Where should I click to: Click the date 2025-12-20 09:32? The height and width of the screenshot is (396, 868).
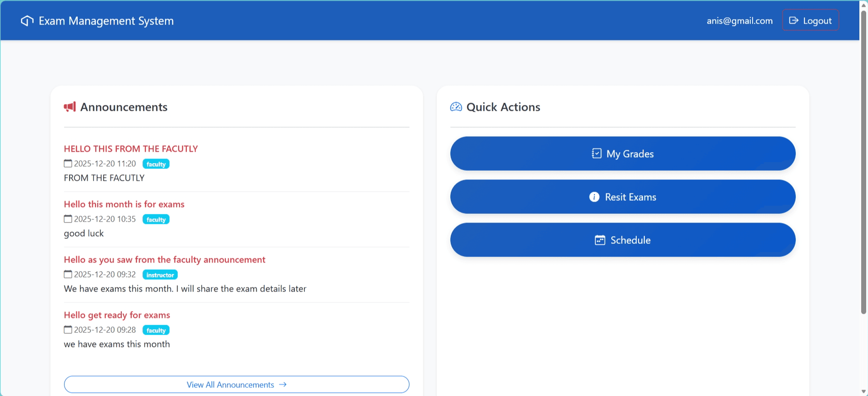pos(105,274)
